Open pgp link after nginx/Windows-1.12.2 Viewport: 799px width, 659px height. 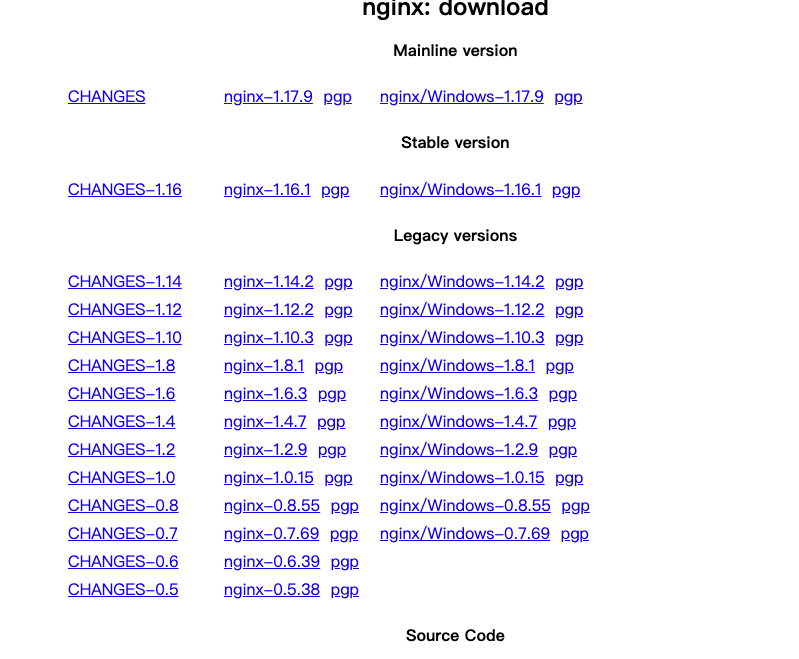click(x=569, y=310)
